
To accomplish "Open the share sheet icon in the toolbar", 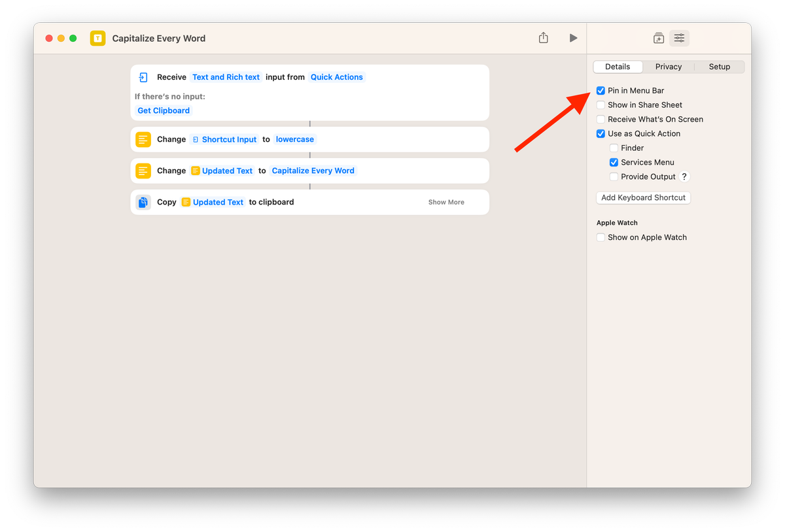I will (x=543, y=38).
